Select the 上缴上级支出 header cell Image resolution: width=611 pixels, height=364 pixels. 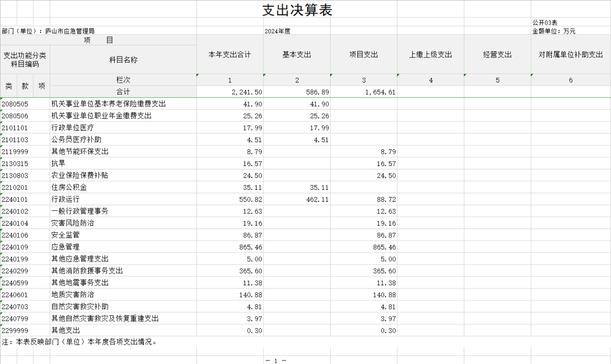tap(430, 55)
